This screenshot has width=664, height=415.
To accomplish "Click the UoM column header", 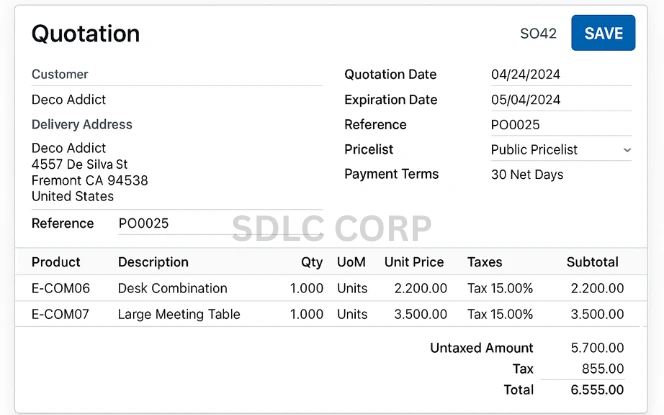I will (351, 262).
